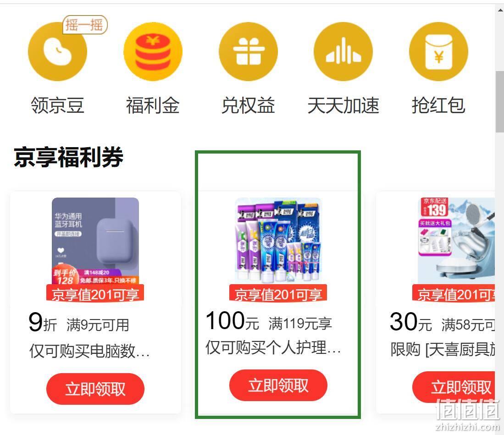Click the vertical scrollbar thumb
The image size is (504, 435).
[499, 101]
